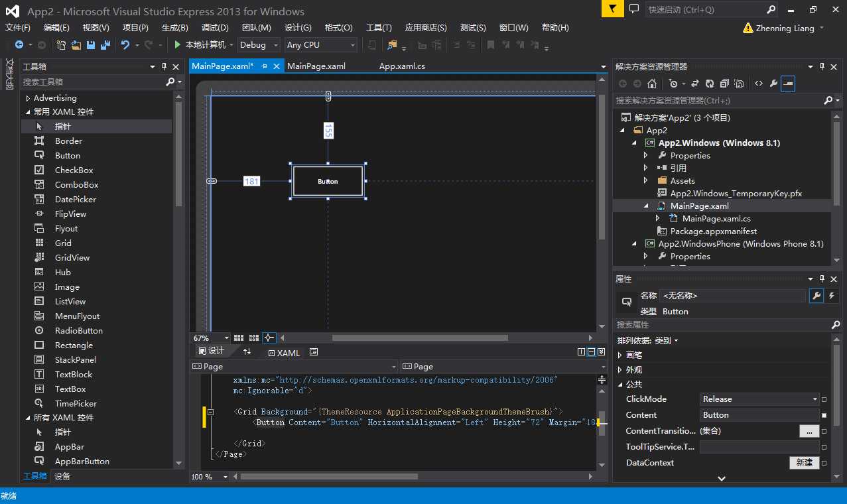Select the CheckBox control in toolbox
This screenshot has width=847, height=504.
[74, 170]
